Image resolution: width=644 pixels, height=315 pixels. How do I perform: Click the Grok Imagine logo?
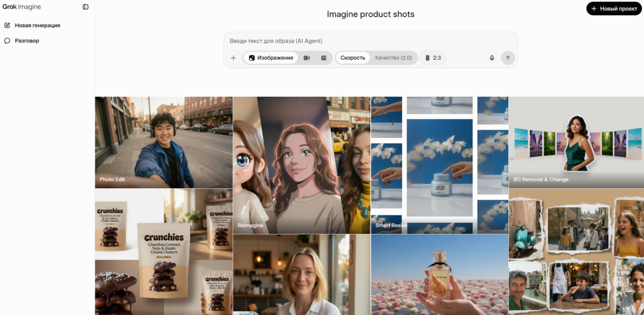pyautogui.click(x=22, y=7)
